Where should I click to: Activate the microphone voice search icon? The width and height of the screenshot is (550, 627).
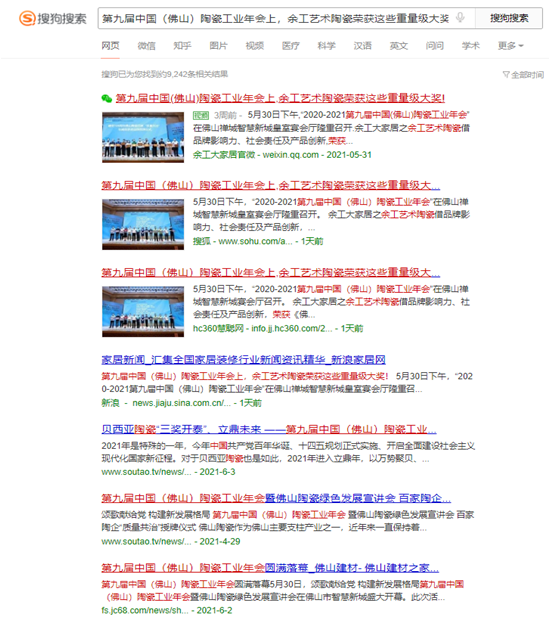click(x=460, y=18)
